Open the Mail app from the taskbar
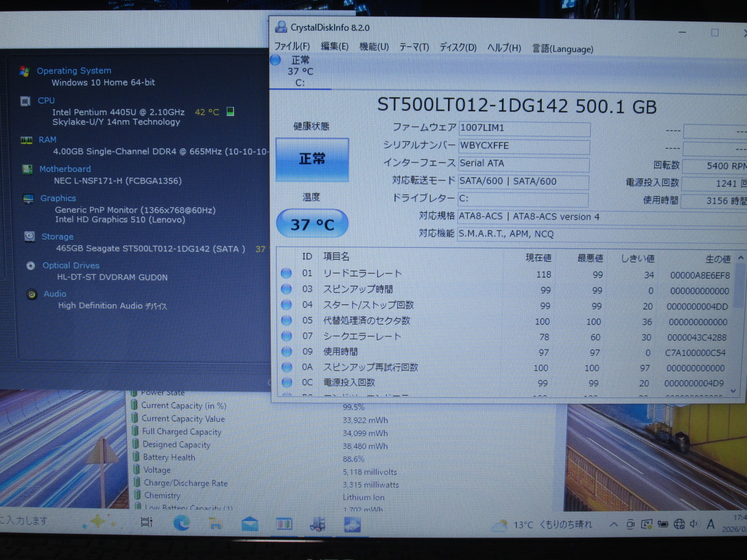 [x=250, y=524]
